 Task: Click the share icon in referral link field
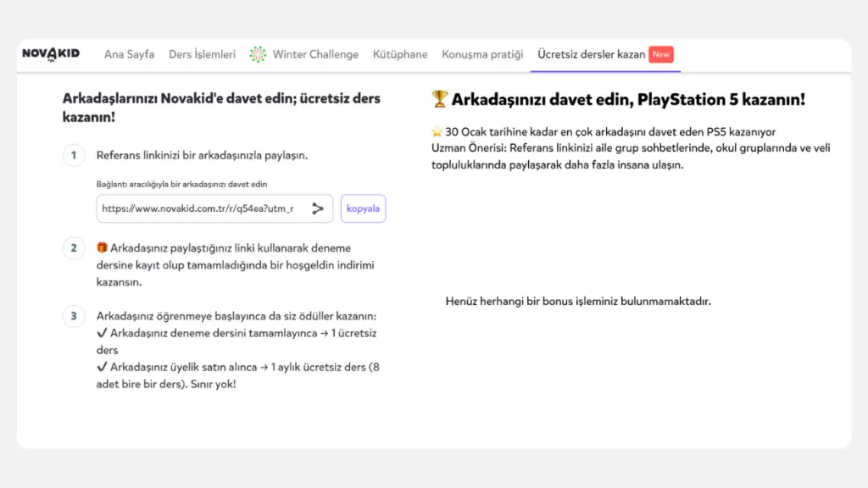[318, 208]
